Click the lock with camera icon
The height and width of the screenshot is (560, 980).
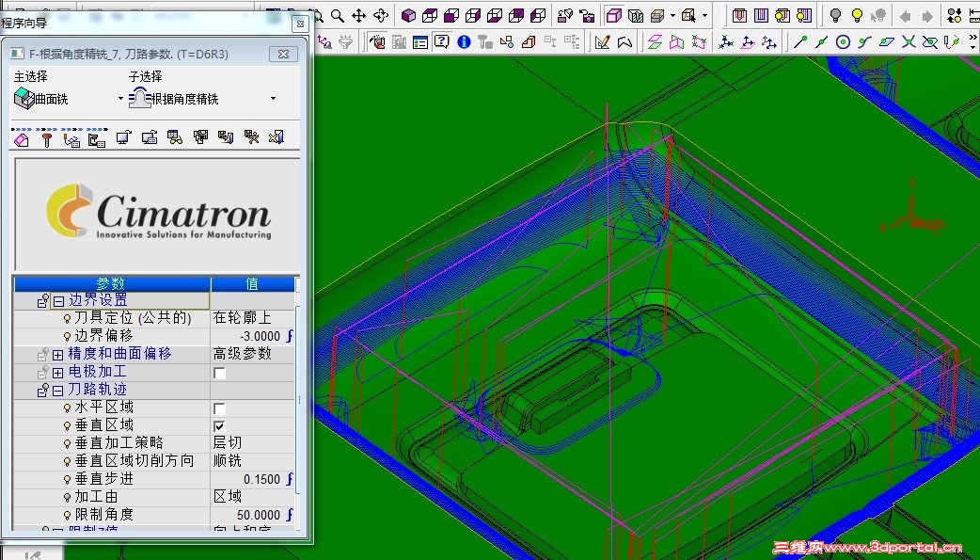[x=587, y=16]
